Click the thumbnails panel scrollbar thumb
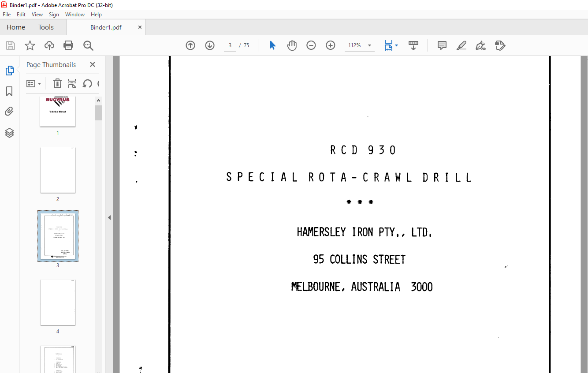The height and width of the screenshot is (373, 588). (99, 112)
